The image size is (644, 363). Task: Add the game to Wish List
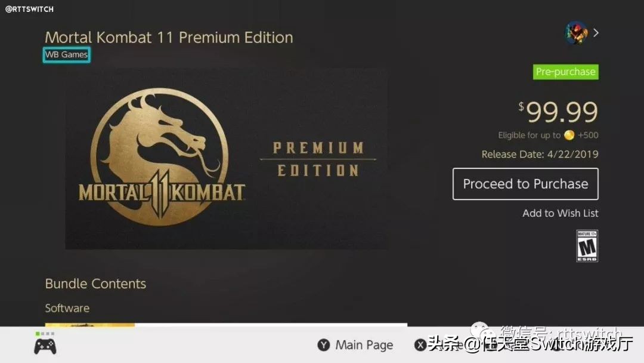tap(560, 213)
